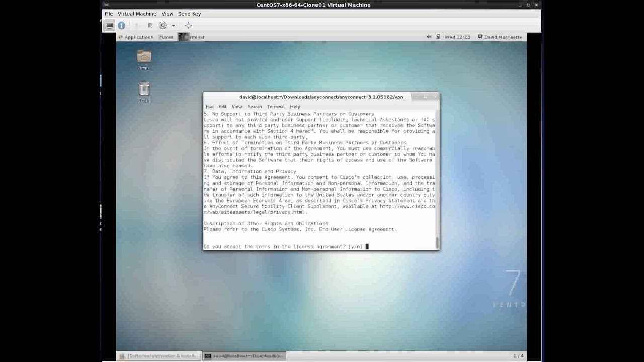Click '7. Data, Information and Privacy' line
Viewport: 644px width, 362px height.
pyautogui.click(x=250, y=171)
